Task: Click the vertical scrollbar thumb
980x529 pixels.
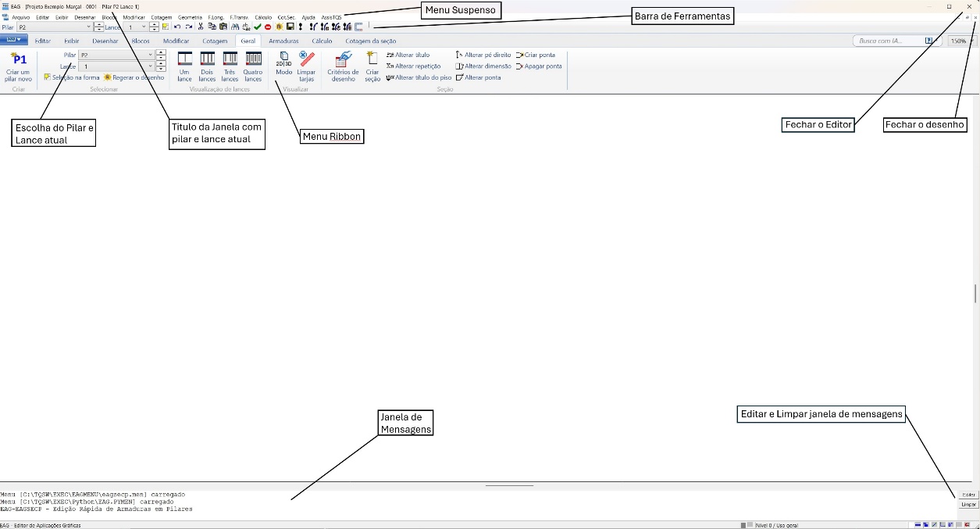Action: 975,294
